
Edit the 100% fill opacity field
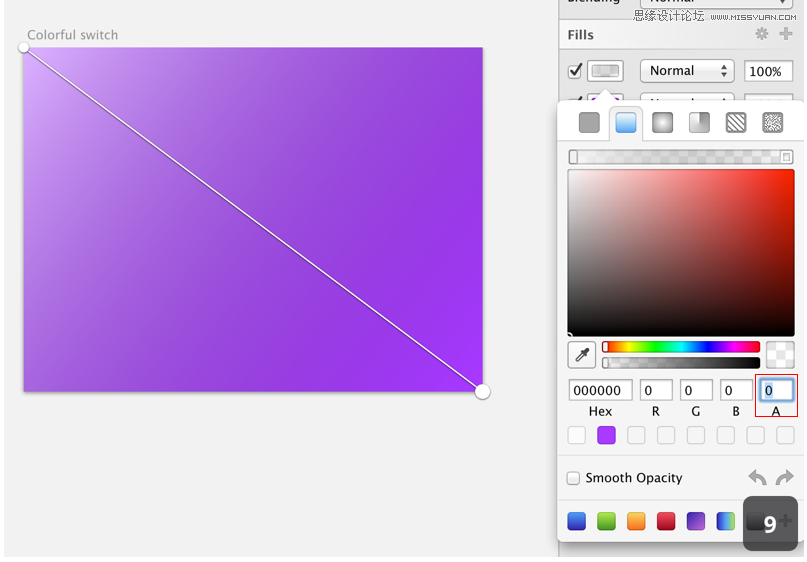point(768,71)
